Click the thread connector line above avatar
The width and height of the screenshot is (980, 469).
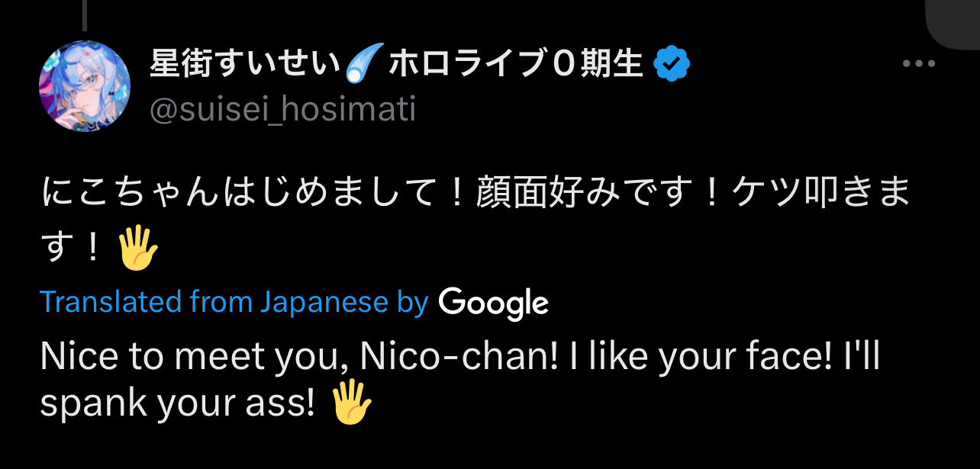(85, 14)
